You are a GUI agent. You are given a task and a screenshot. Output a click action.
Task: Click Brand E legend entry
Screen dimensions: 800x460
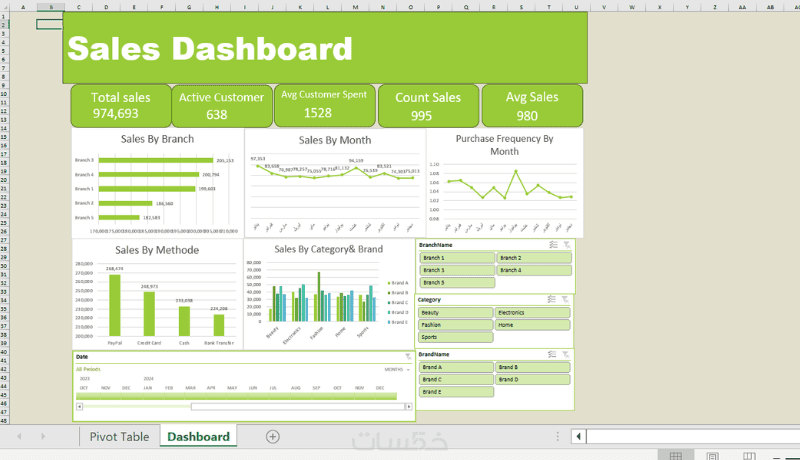click(398, 322)
